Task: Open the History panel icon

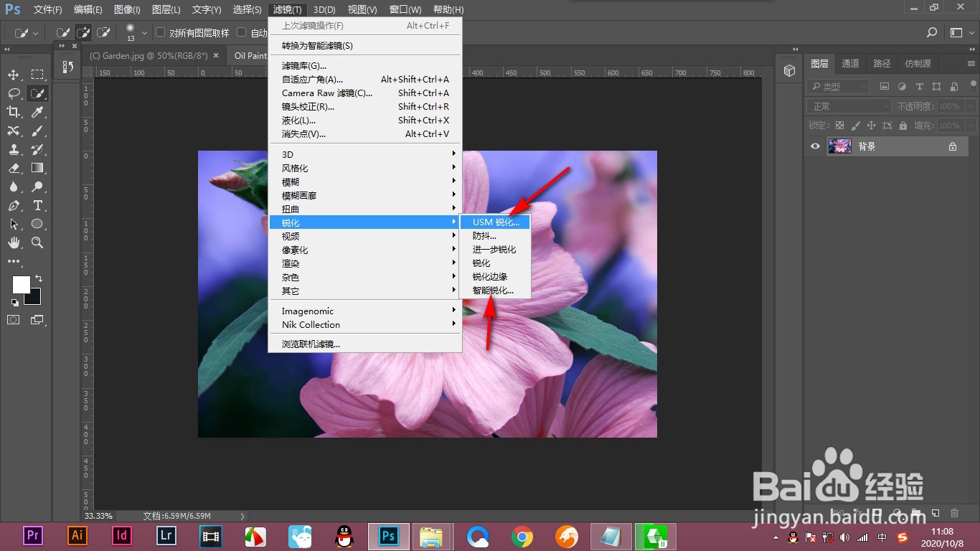Action: click(x=68, y=67)
